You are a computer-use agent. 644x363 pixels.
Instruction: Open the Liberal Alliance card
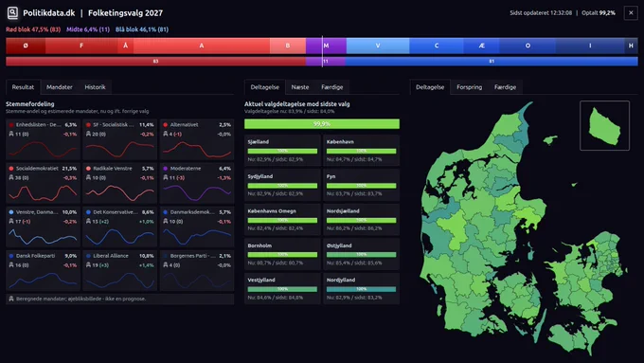coord(120,270)
